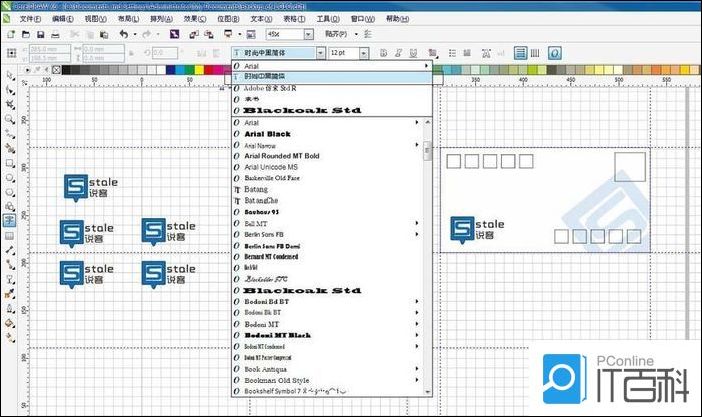Open the 帮助 (Help) menu
This screenshot has height=417, width=702.
pos(398,19)
